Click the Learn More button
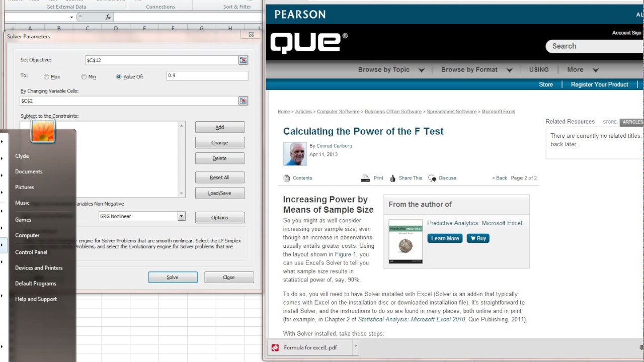The image size is (644, 362). pyautogui.click(x=445, y=238)
